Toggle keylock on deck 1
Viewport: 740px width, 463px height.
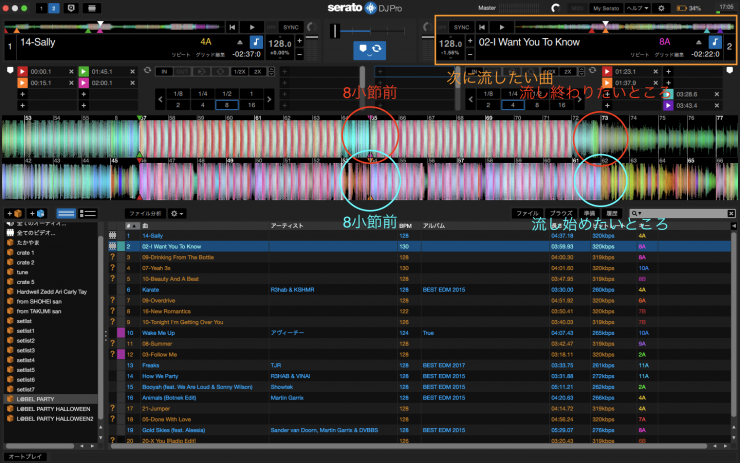[256, 42]
